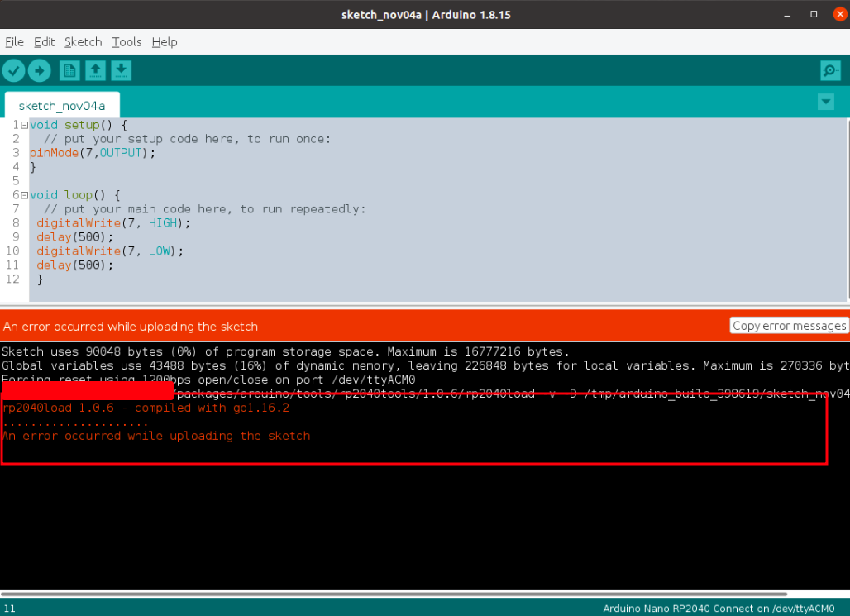Click the Verify checkmark icon
This screenshot has width=850, height=616.
tap(13, 70)
